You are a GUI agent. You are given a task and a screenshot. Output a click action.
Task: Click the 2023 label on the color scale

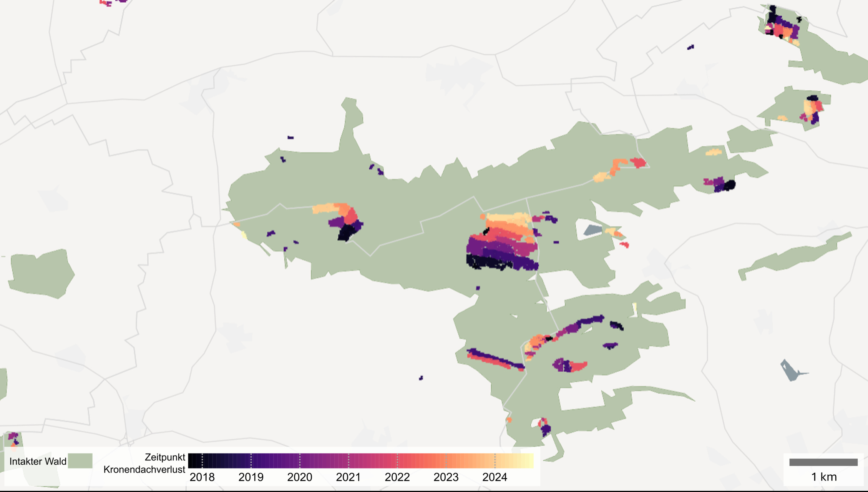point(446,477)
